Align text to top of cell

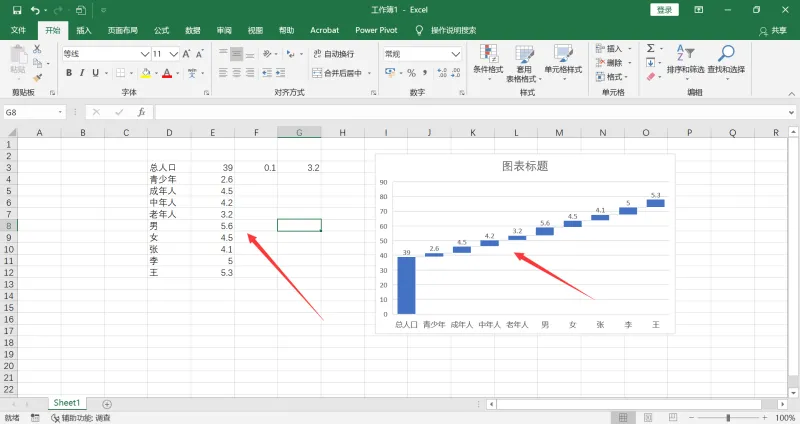point(223,54)
